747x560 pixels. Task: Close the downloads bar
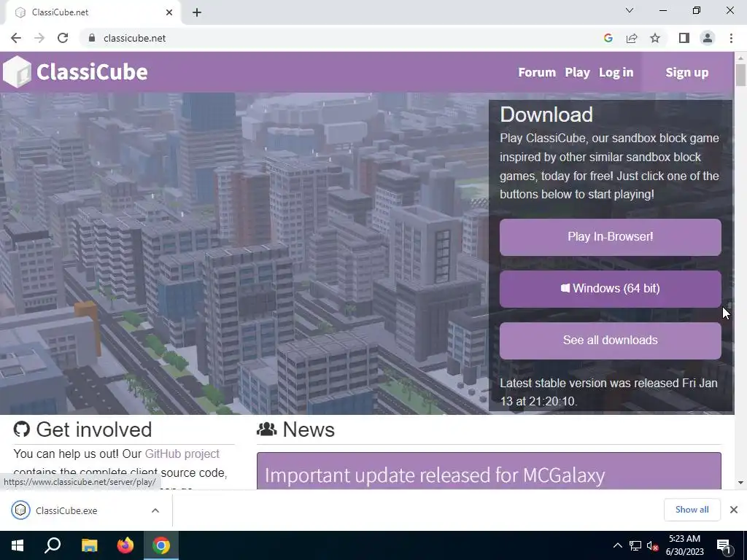tap(734, 510)
